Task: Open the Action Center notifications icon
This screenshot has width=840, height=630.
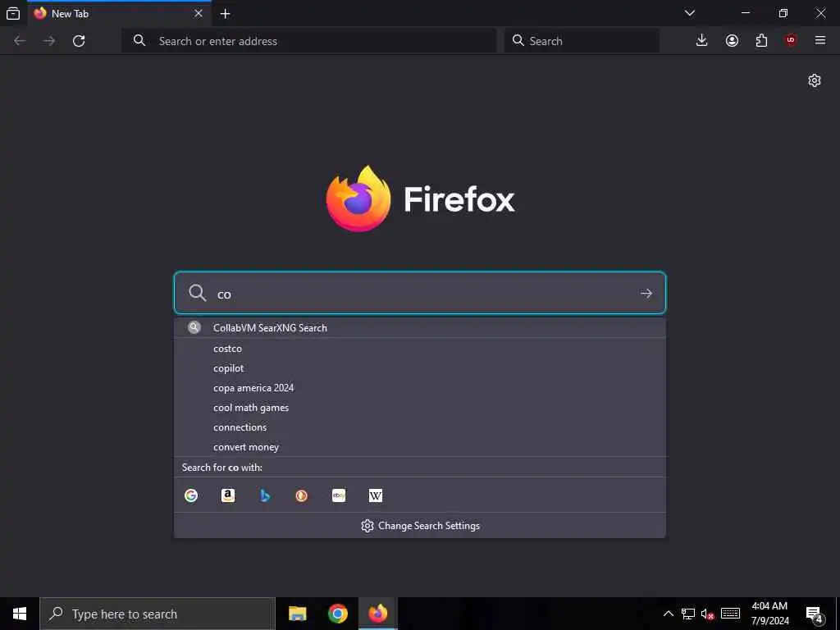Action: [x=814, y=614]
